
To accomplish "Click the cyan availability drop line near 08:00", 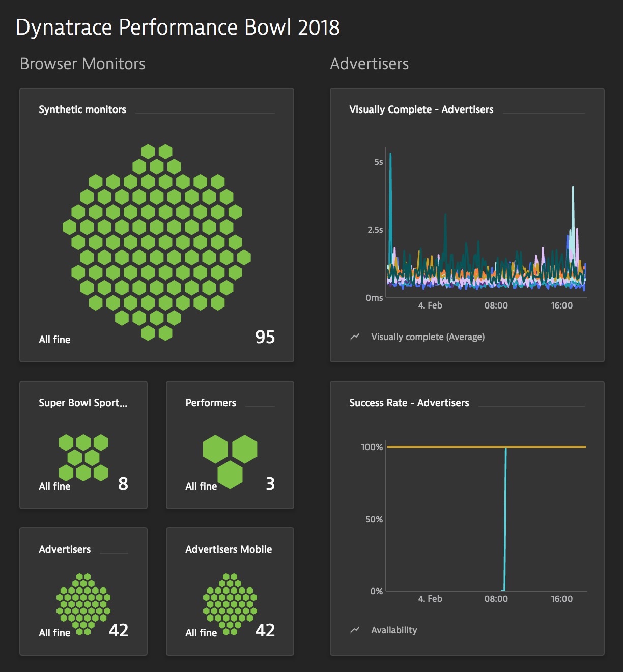I will 505,519.
